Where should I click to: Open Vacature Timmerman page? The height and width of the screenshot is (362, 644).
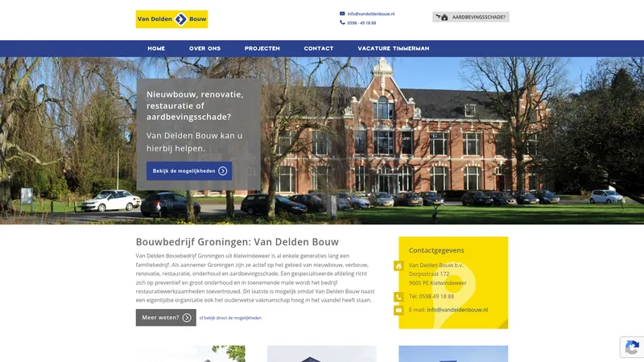pos(394,48)
